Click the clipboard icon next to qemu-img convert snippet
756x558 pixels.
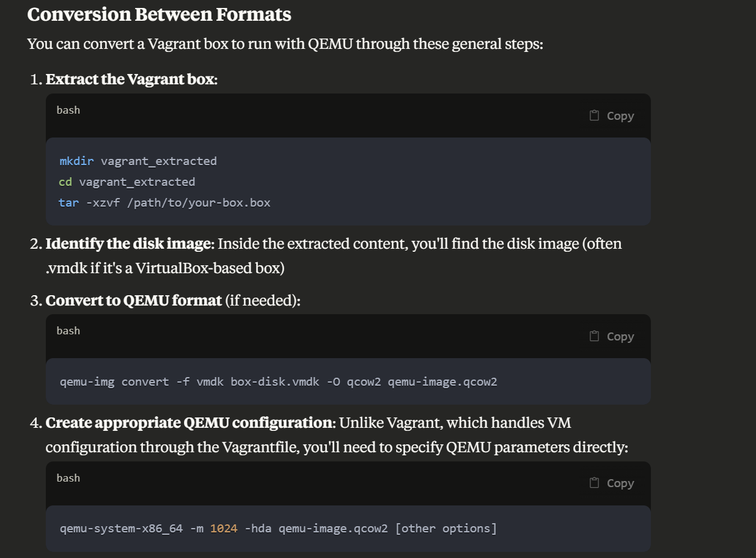(593, 336)
